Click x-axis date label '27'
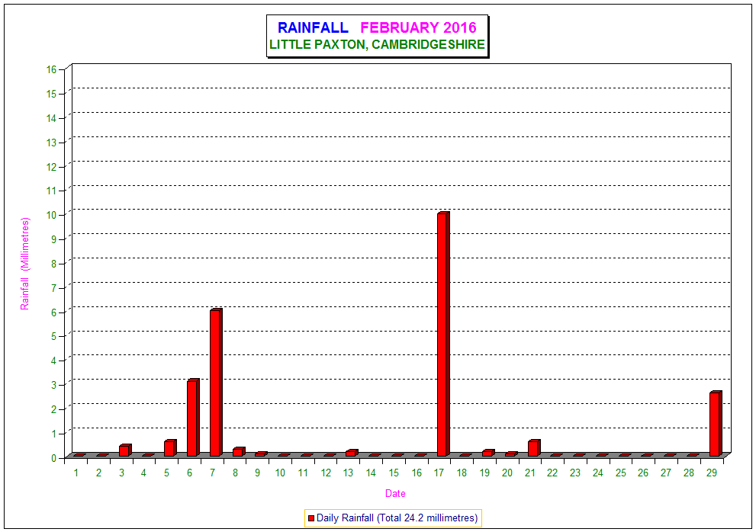This screenshot has width=756, height=532. pos(666,473)
